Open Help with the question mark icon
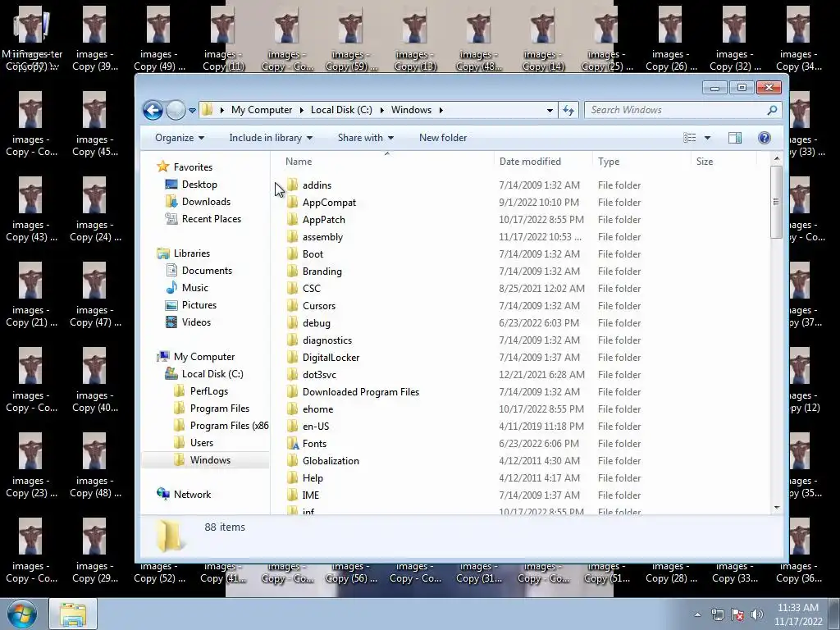Screen dimensions: 840x630 [765, 138]
